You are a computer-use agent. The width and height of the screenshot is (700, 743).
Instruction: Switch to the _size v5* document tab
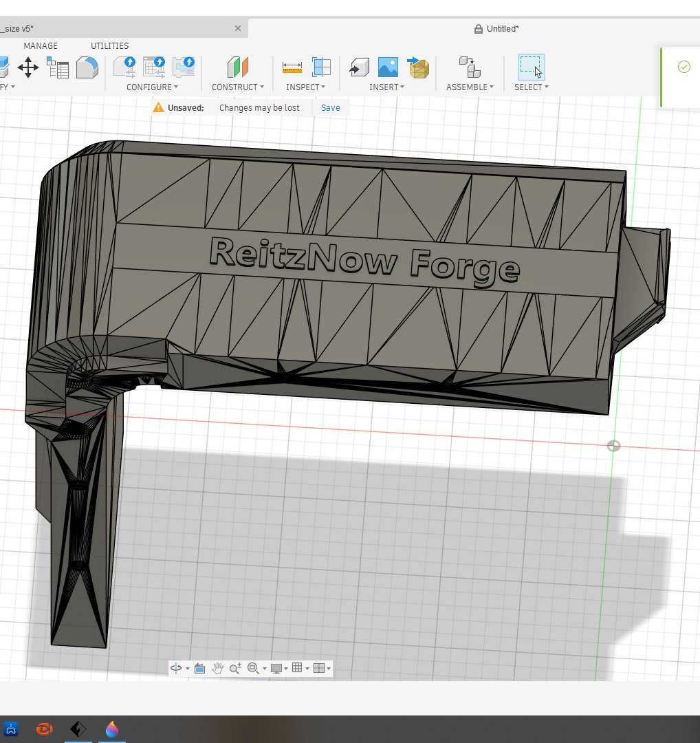[x=123, y=28]
